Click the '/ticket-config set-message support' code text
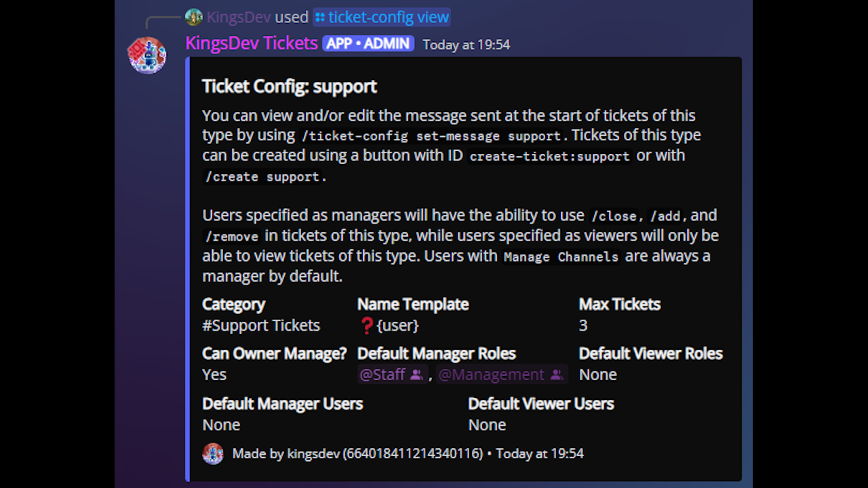 click(x=431, y=136)
